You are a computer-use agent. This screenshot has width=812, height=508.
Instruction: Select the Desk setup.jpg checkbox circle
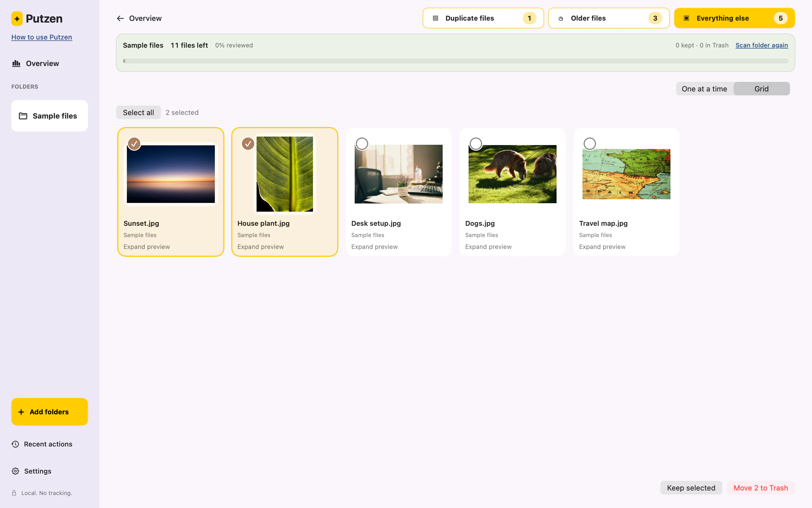(362, 144)
